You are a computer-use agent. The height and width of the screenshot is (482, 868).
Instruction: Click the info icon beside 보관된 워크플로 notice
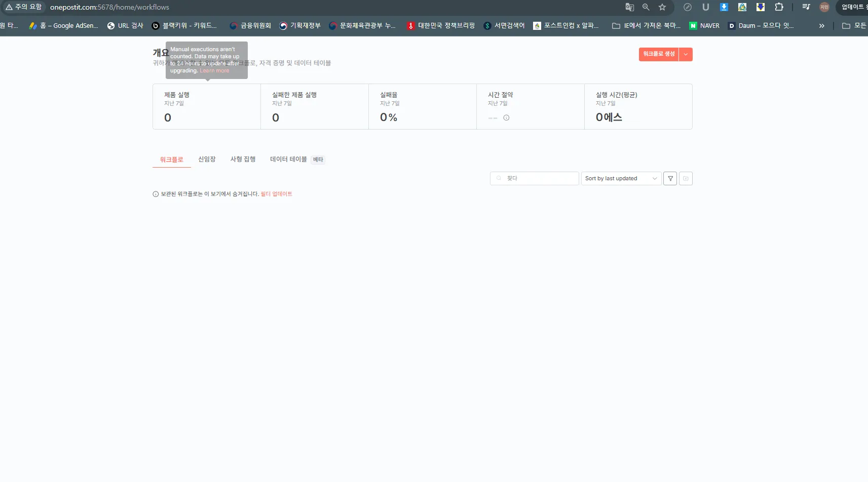pyautogui.click(x=154, y=194)
